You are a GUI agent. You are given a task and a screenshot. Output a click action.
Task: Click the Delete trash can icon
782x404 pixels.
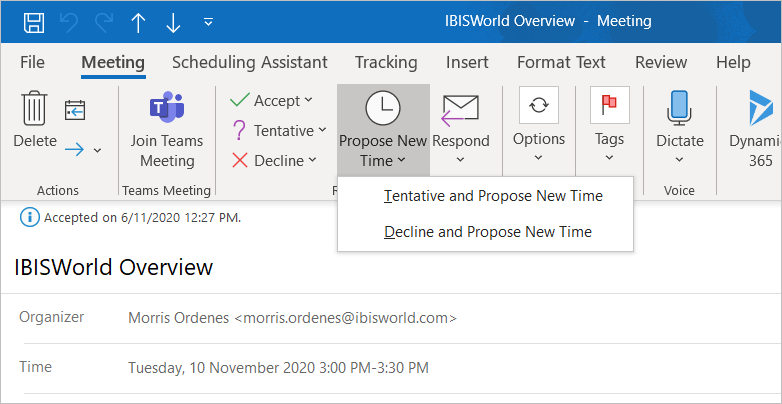tap(35, 107)
